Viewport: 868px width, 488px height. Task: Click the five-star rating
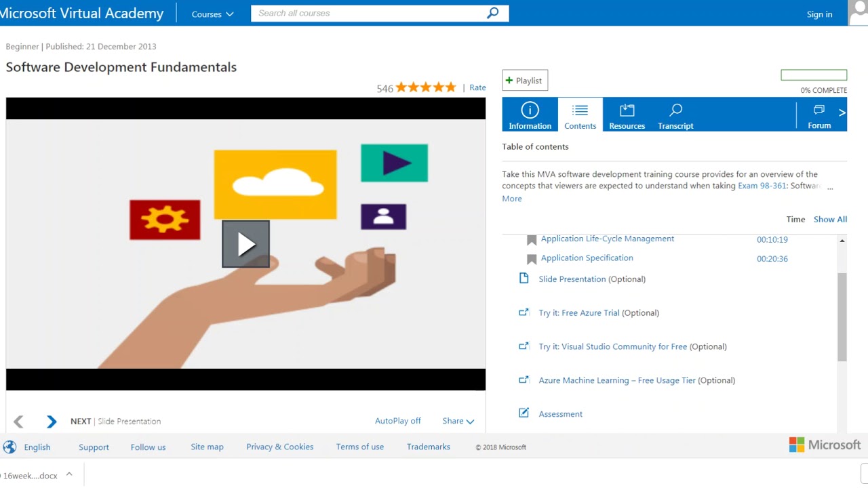coord(426,87)
